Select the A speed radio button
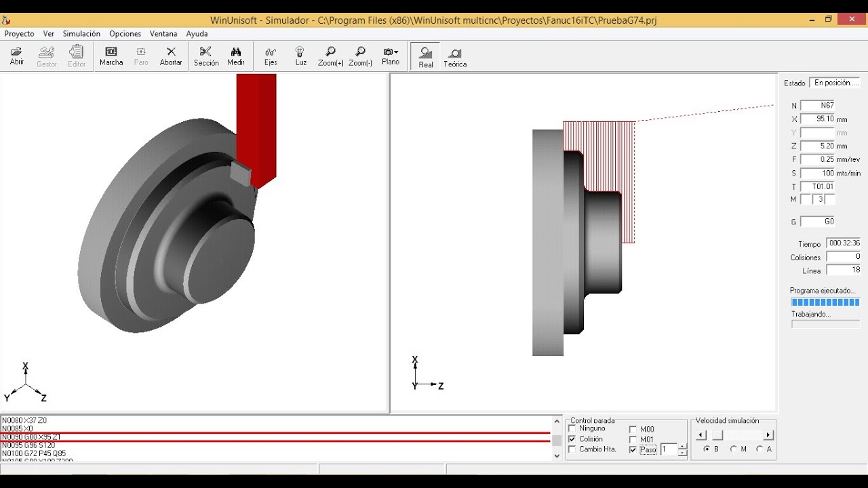Screen dimensions: 868x488 760,449
